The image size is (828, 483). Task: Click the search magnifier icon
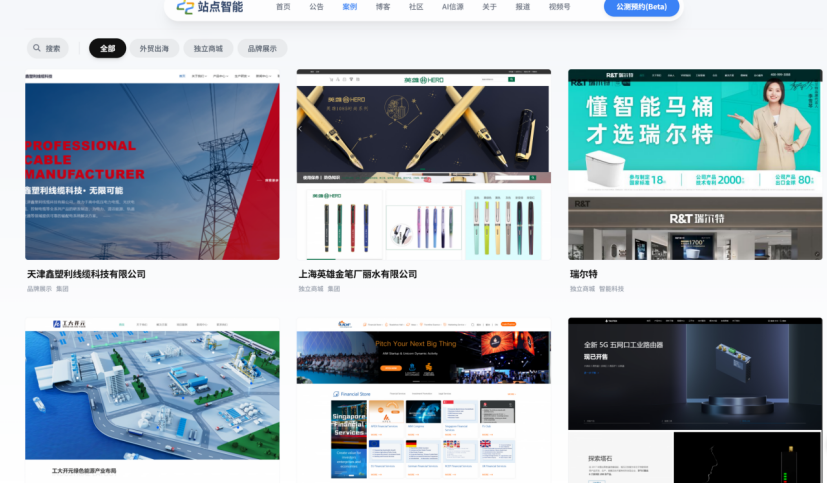pos(37,48)
